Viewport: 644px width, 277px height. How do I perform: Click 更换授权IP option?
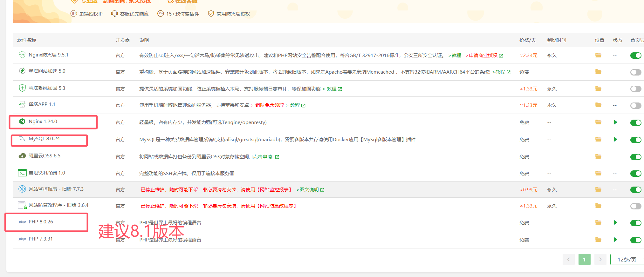[86, 14]
